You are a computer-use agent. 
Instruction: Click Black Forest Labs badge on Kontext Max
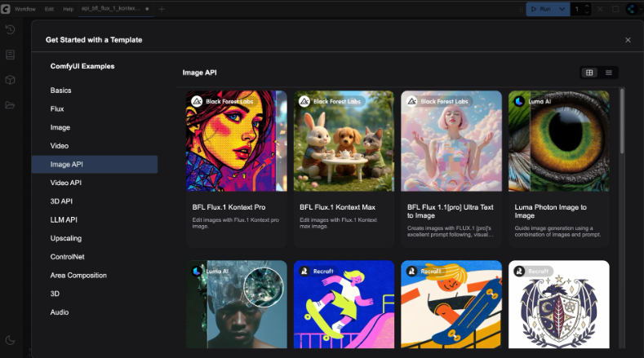point(331,101)
